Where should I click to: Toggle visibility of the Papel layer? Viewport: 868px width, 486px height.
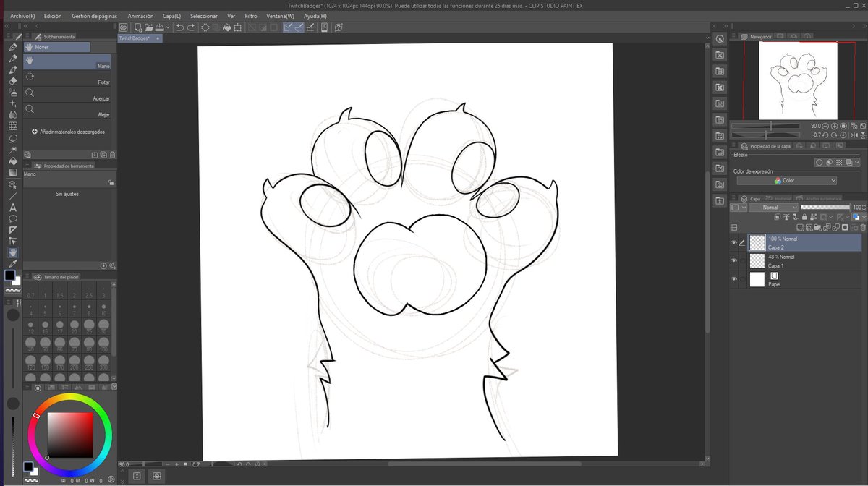point(733,278)
